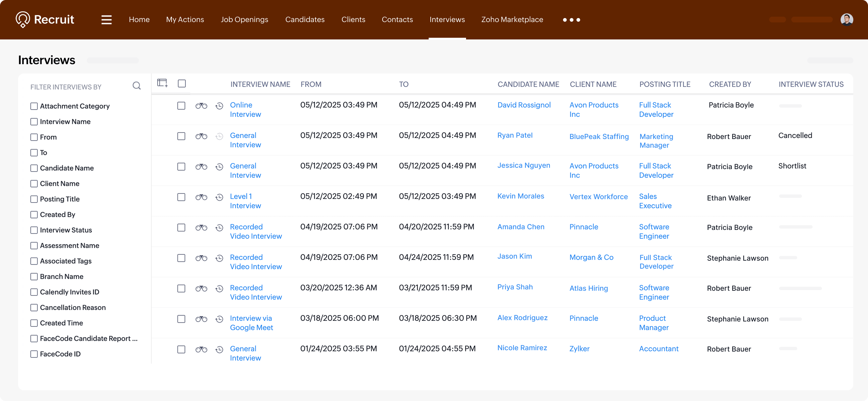Click the manage columns icon in table header
Image resolution: width=868 pixels, height=401 pixels.
pyautogui.click(x=162, y=83)
